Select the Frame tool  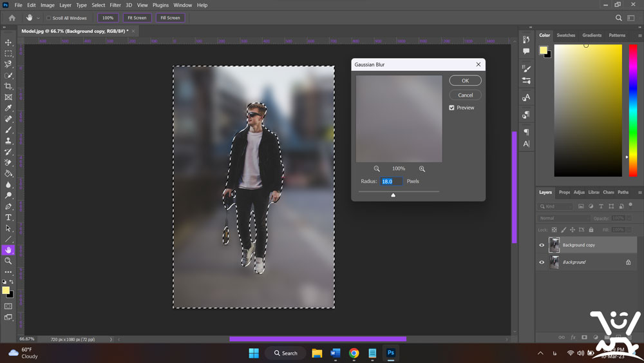[x=8, y=97]
